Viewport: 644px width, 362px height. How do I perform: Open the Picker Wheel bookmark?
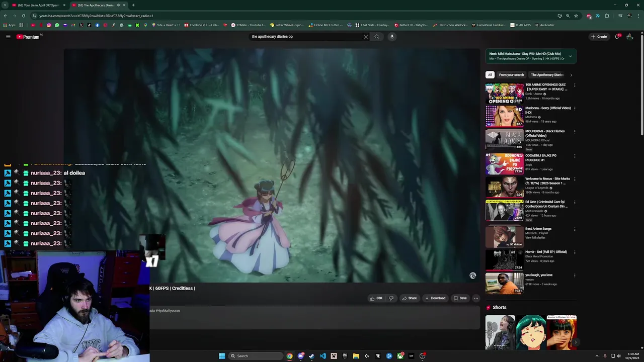pyautogui.click(x=287, y=25)
